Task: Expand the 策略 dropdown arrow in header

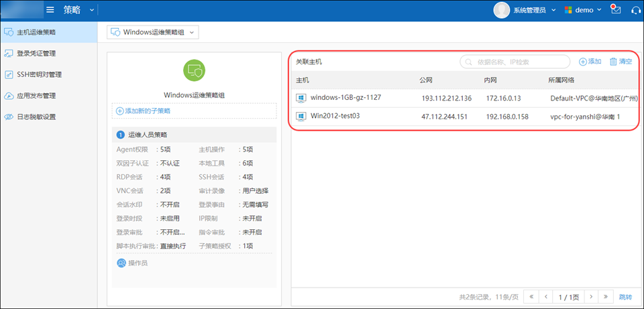Action: [92, 10]
